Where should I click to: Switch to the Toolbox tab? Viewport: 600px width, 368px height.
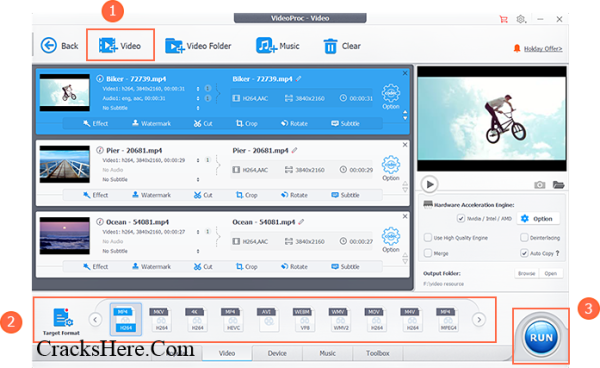(378, 353)
